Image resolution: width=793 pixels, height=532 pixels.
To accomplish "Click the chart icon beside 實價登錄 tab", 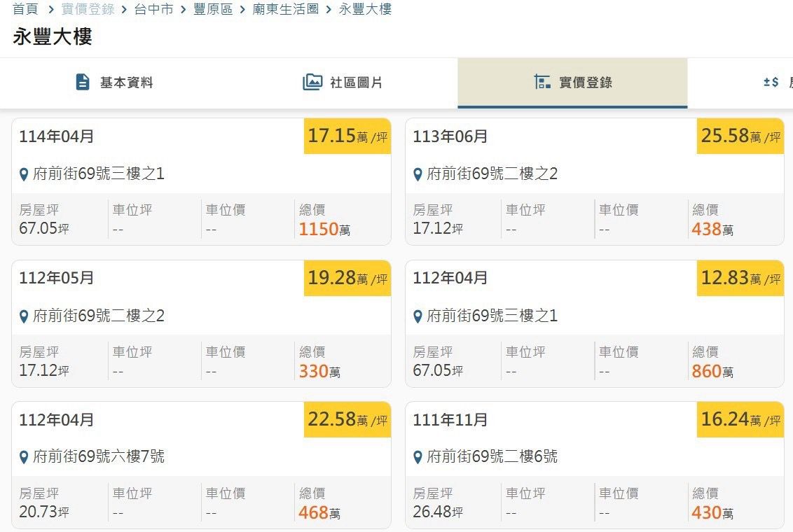I will (542, 83).
